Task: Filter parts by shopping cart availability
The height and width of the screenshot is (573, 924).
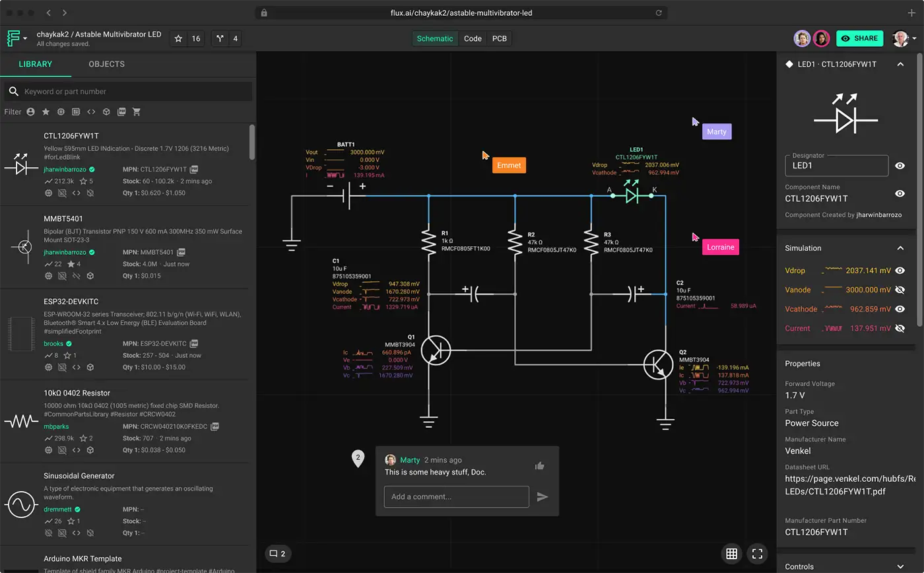Action: pos(137,112)
